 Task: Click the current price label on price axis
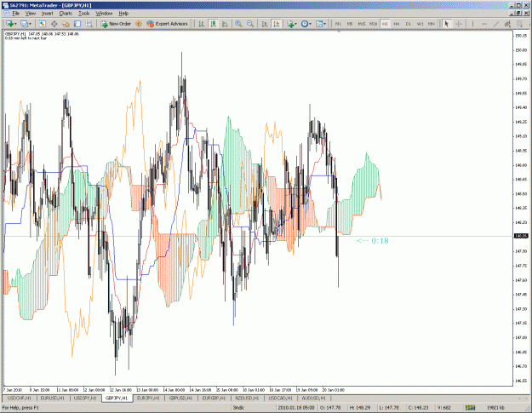pos(521,236)
